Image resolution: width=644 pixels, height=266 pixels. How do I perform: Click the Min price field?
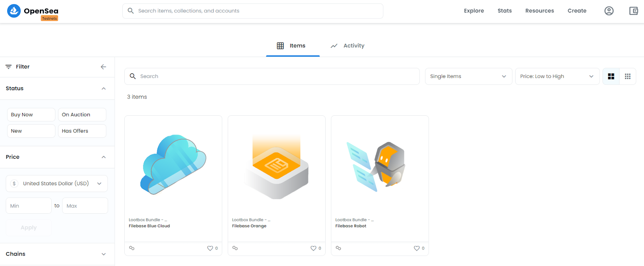29,206
